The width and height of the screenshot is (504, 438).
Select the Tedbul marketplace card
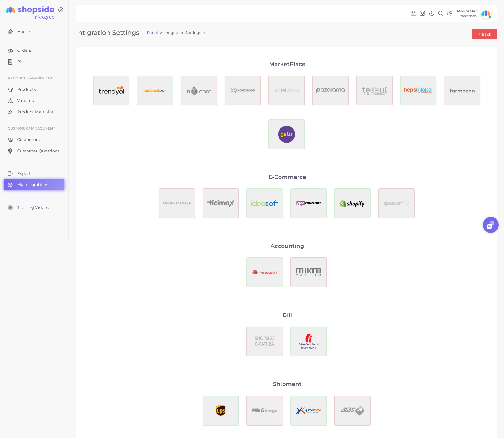374,91
